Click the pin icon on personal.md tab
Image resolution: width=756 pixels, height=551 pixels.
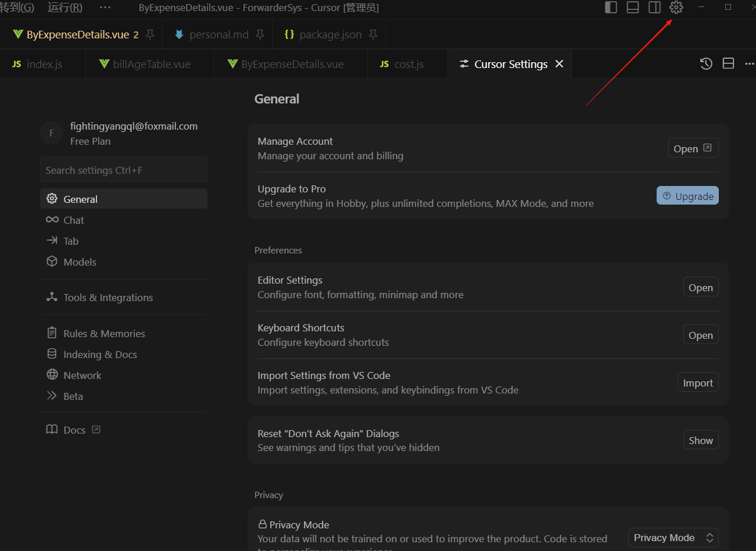pyautogui.click(x=260, y=35)
